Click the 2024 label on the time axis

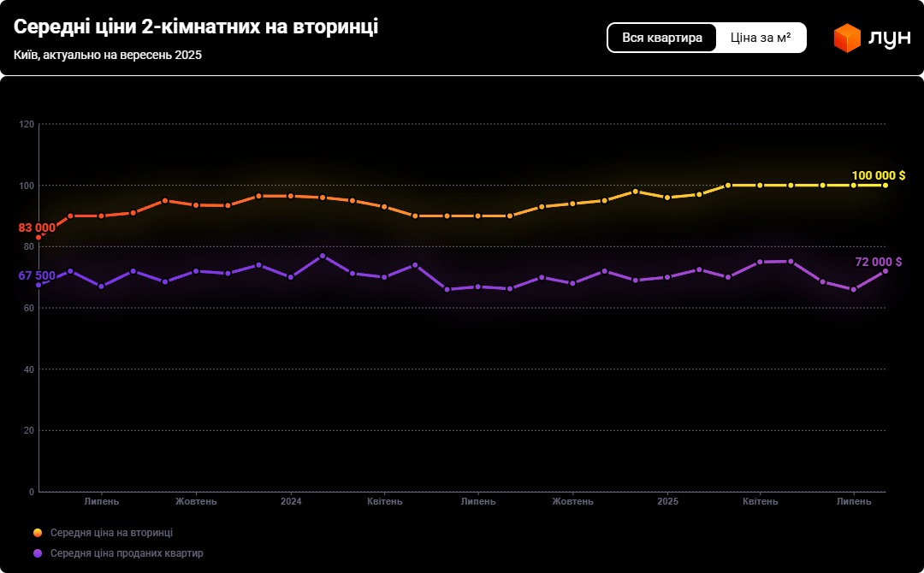coord(291,501)
